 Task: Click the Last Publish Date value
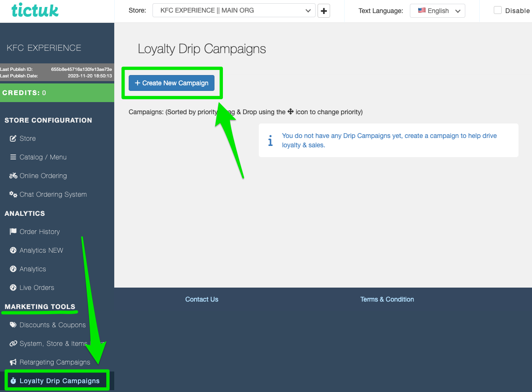(x=90, y=76)
